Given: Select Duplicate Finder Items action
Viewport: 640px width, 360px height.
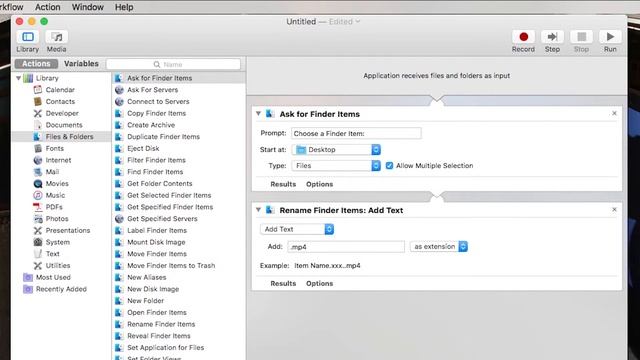Looking at the screenshot, I should pos(179,137).
